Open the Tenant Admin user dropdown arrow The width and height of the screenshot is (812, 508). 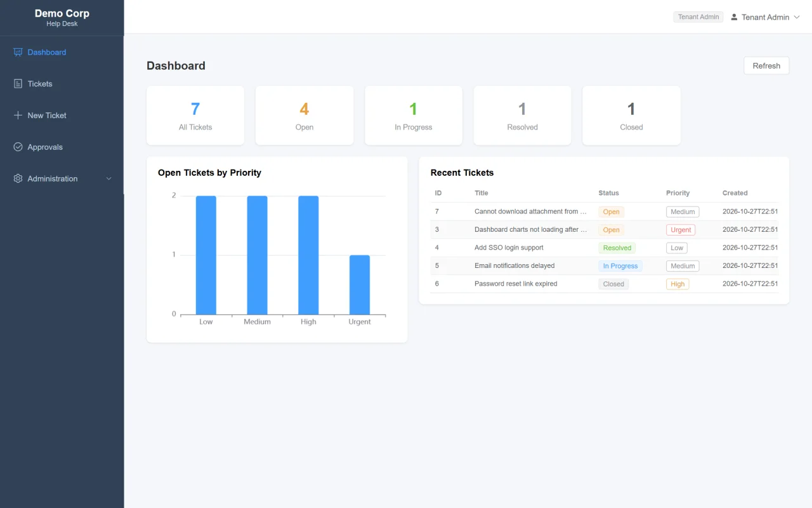click(x=796, y=17)
